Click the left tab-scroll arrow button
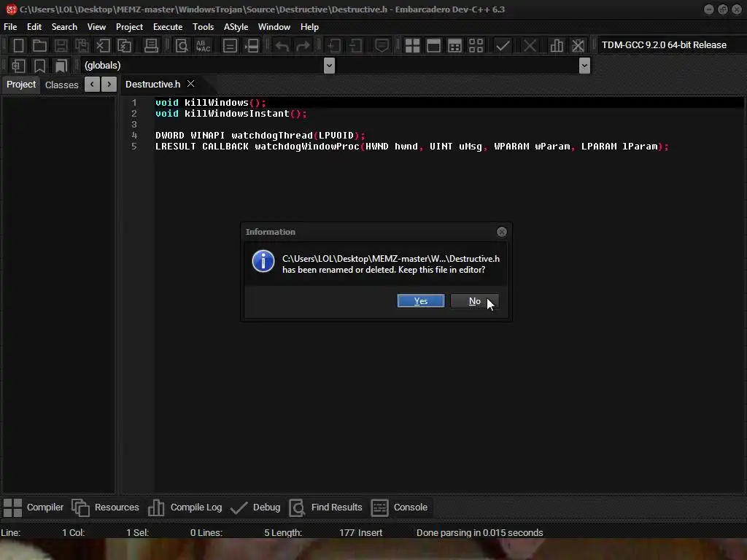Image resolution: width=747 pixels, height=560 pixels. pos(92,85)
